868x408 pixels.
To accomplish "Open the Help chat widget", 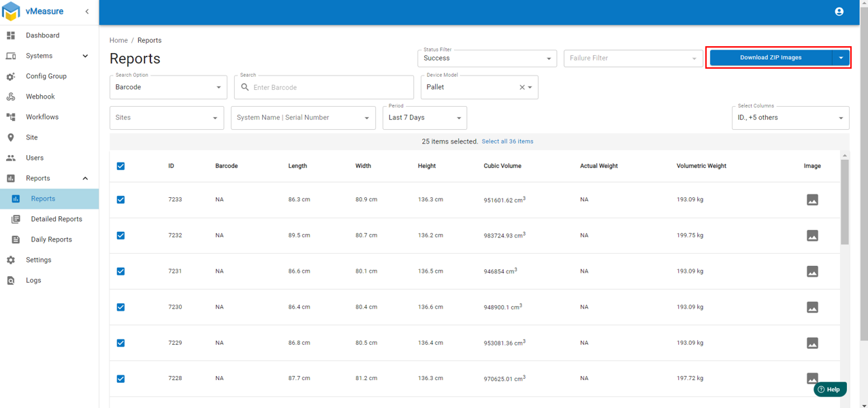I will coord(830,390).
